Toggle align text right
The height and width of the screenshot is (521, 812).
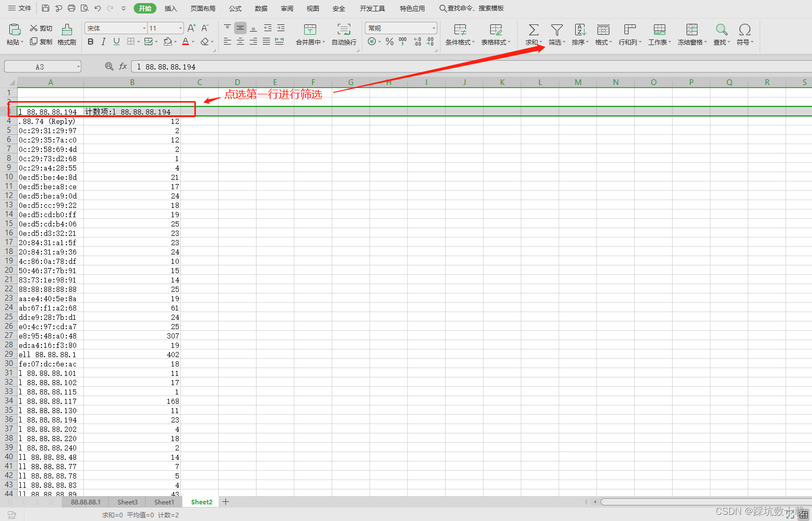tap(253, 41)
